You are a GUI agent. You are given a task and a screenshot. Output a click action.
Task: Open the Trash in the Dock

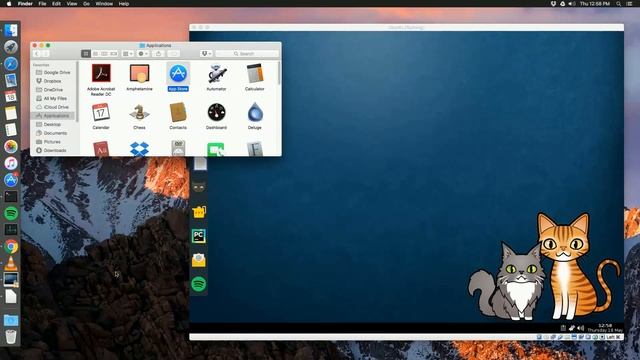[11, 337]
